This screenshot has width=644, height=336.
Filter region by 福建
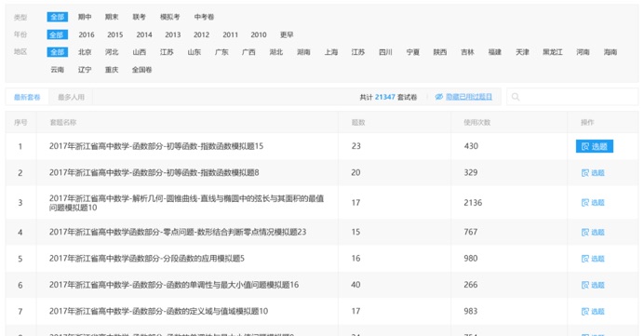click(495, 52)
